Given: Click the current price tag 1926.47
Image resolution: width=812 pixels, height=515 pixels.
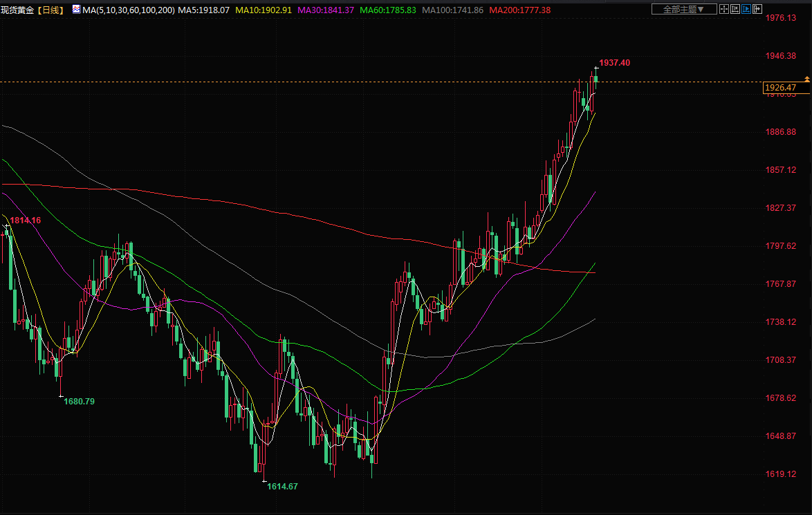Looking at the screenshot, I should [x=781, y=88].
